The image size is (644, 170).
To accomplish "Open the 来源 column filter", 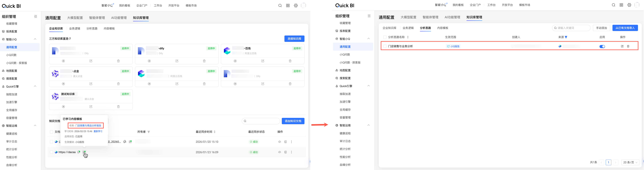I will [x=566, y=37].
